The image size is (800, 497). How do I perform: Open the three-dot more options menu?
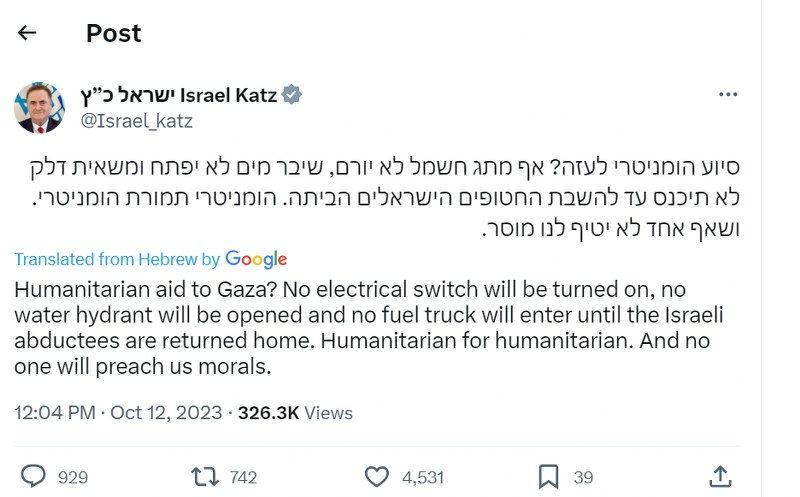pyautogui.click(x=728, y=95)
